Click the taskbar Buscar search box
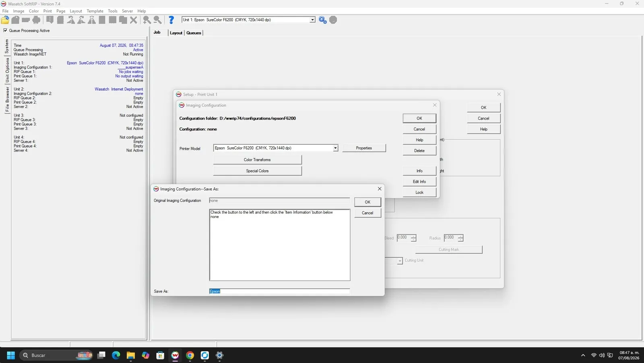644x363 pixels. coord(56,355)
